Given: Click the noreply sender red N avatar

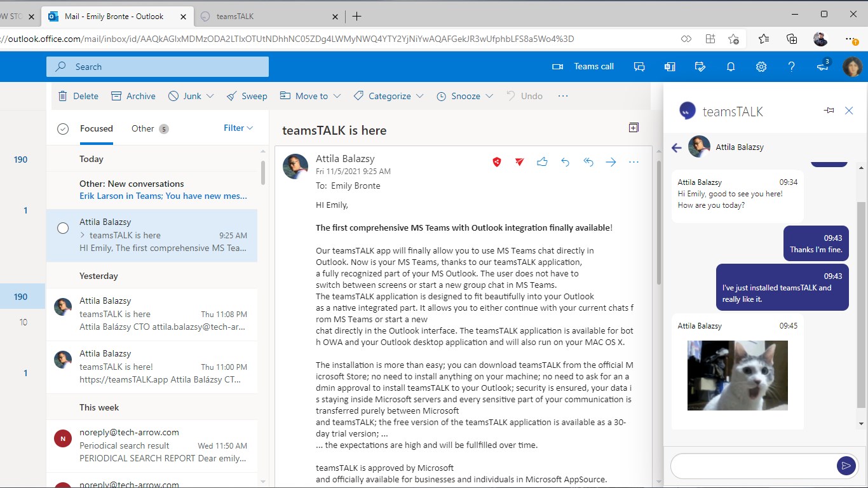Looking at the screenshot, I should point(62,438).
